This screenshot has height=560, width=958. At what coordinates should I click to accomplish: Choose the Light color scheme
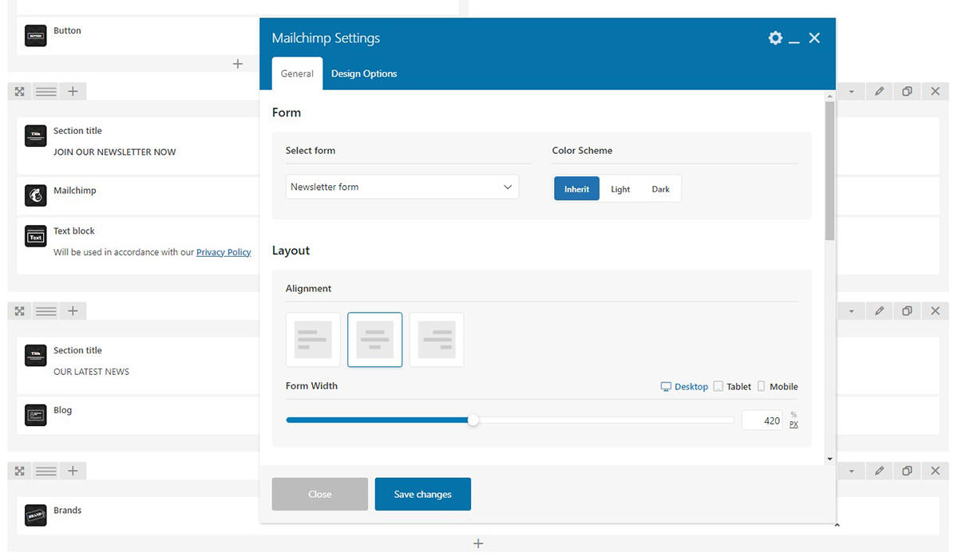620,189
